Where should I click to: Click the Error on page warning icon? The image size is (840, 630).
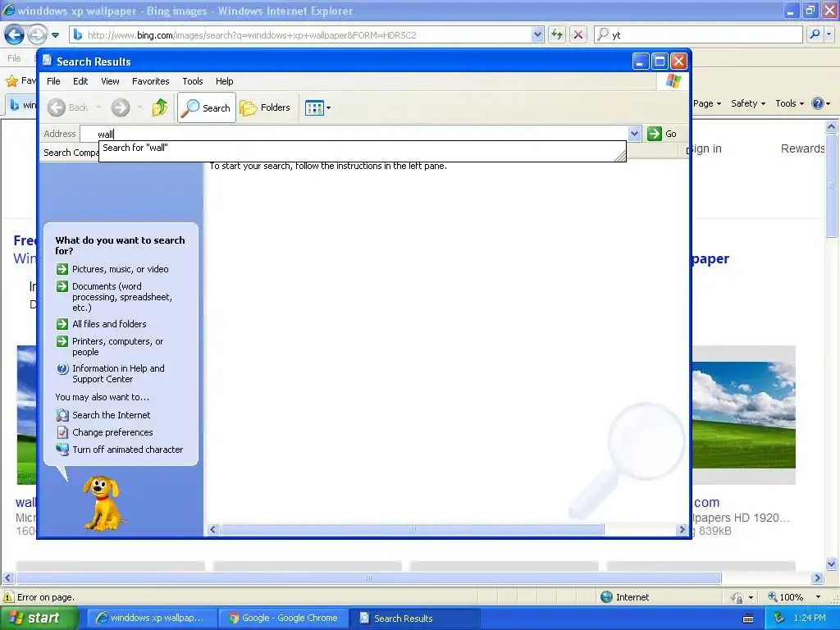click(x=8, y=597)
